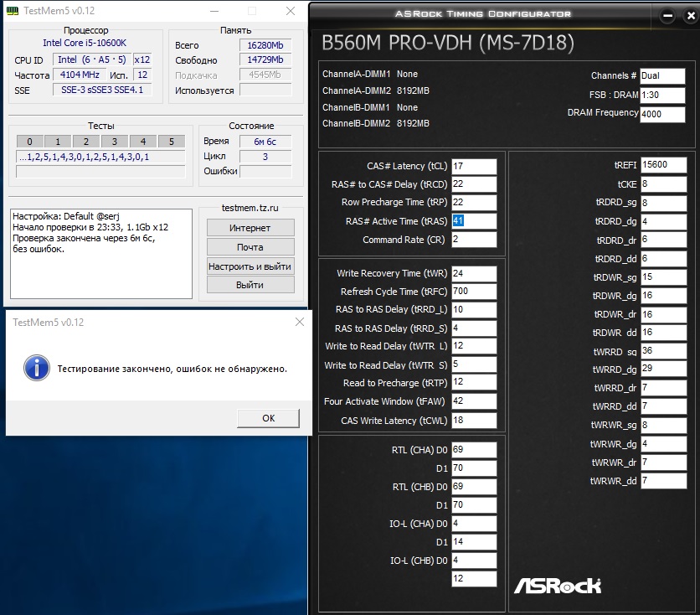Click the Row Precharge Time (tRP) field
700x615 pixels.
(474, 202)
